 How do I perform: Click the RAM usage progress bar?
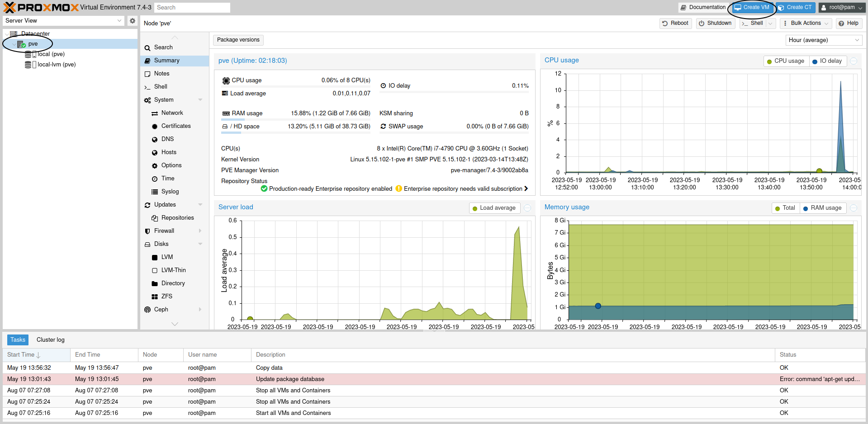tap(296, 119)
